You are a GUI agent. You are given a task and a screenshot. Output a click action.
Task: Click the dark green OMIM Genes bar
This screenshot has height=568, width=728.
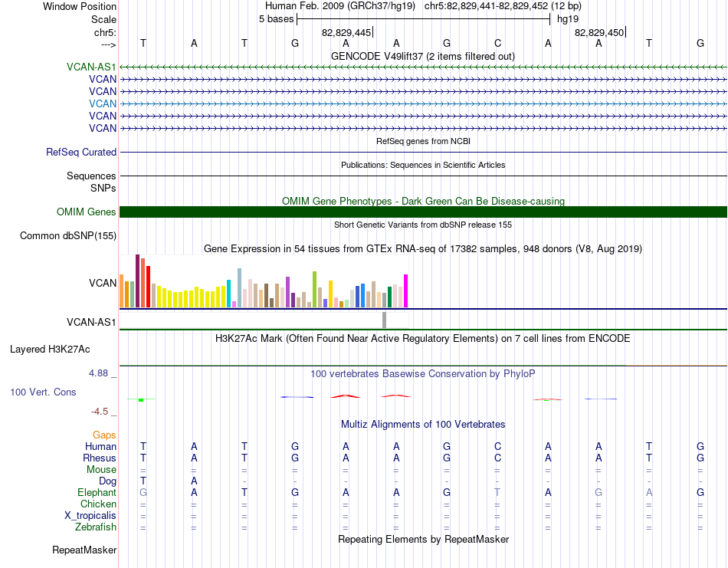[423, 212]
